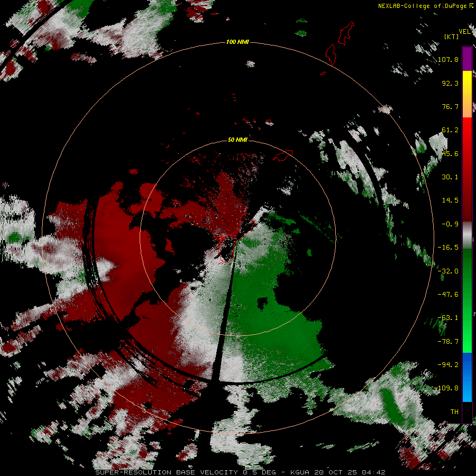Viewport: 476px width, 476px height.
Task: Click the Super-Resolution Base Velocity caption
Action: [x=240, y=472]
